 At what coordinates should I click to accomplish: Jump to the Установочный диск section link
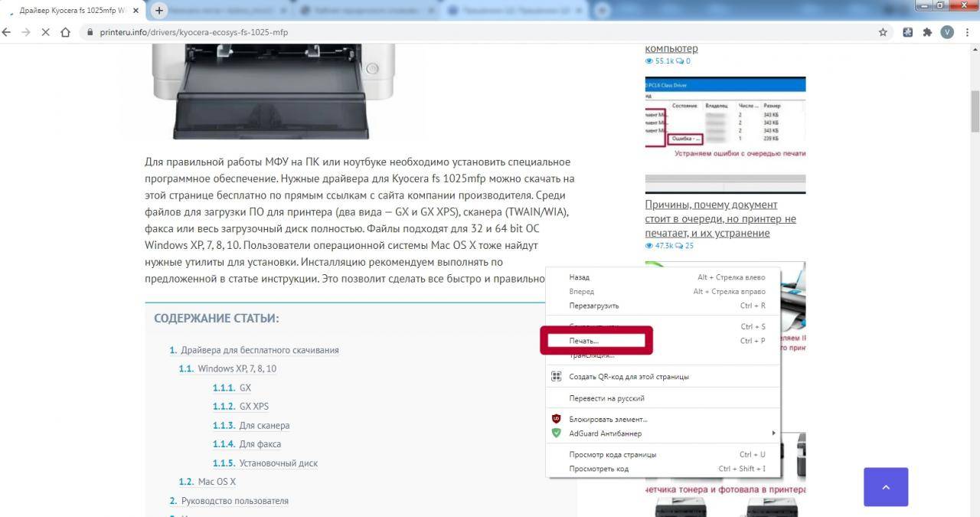coord(278,463)
